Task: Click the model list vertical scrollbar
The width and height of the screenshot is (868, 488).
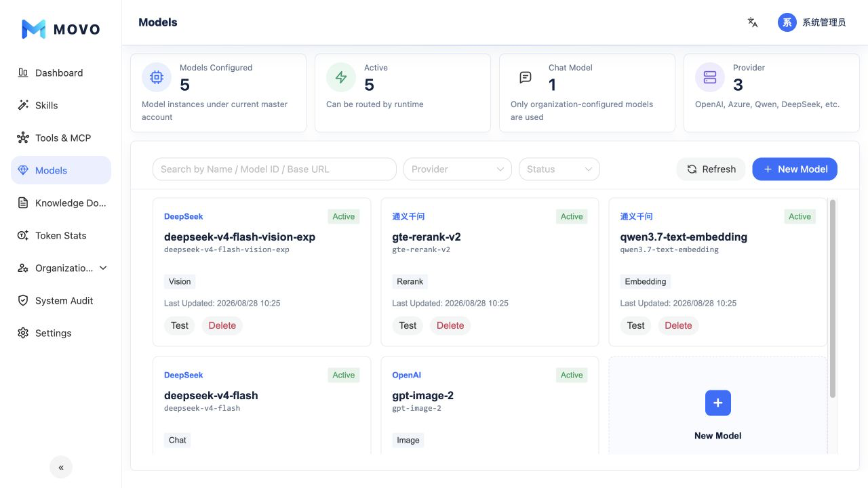Action: click(833, 298)
